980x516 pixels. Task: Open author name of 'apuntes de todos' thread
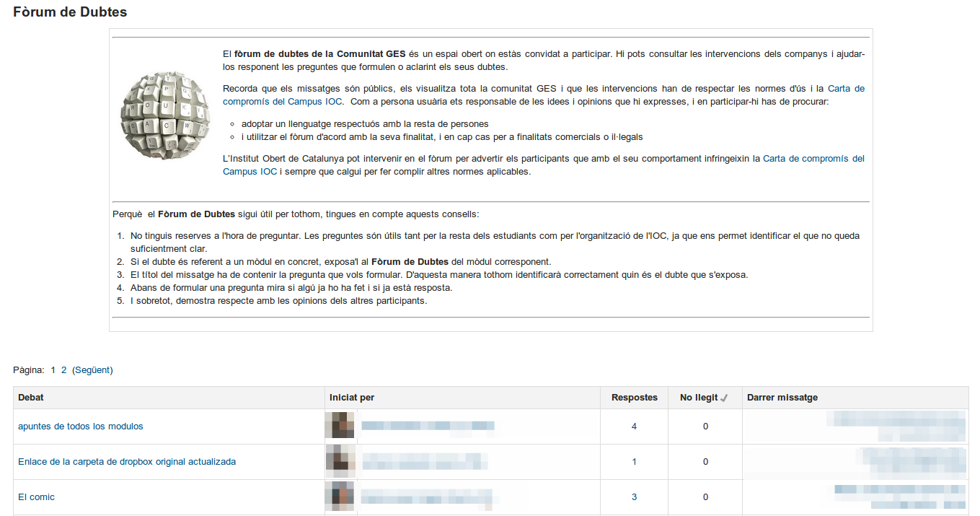pos(427,427)
